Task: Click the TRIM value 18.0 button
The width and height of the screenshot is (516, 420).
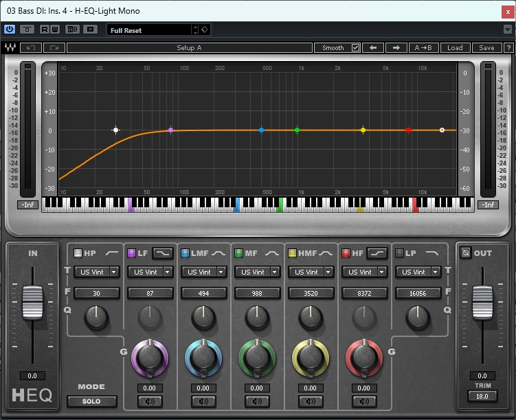Action: pos(482,397)
